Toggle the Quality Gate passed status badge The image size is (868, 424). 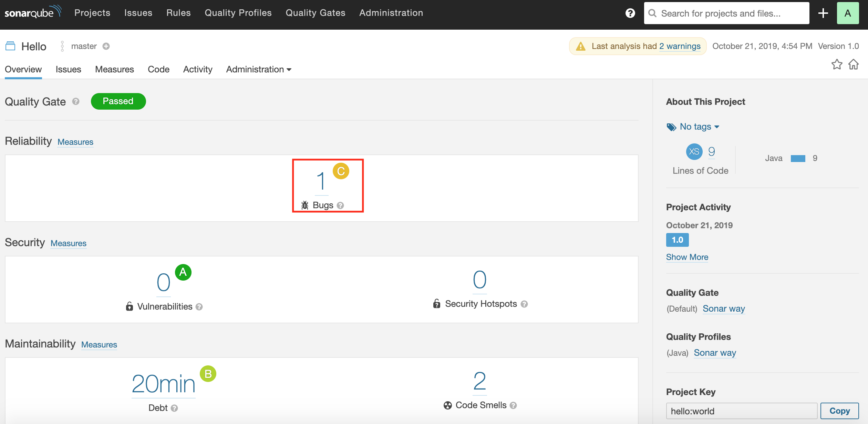coord(118,101)
